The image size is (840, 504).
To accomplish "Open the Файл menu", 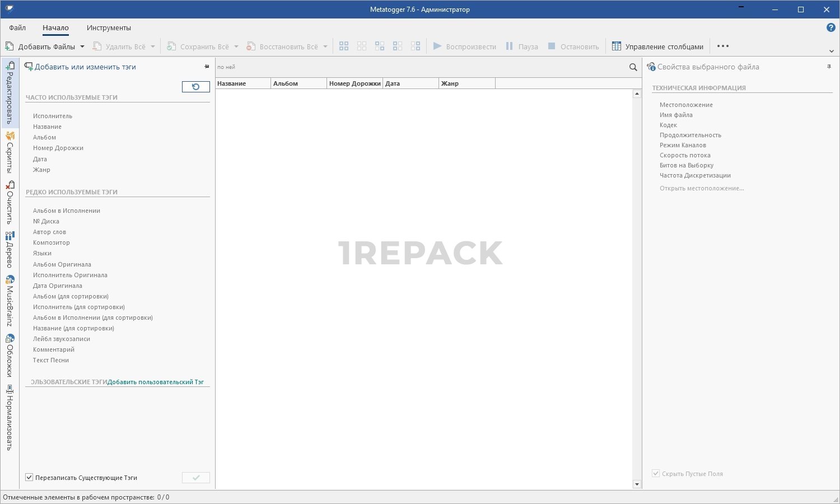I will (17, 27).
